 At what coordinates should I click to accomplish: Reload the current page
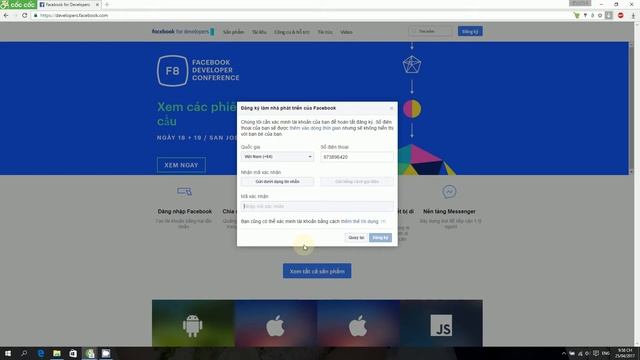tap(24, 16)
